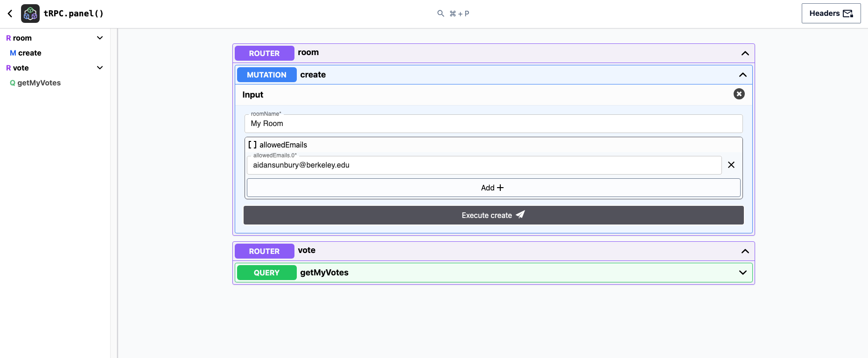Clear the input with circled X icon

[739, 94]
